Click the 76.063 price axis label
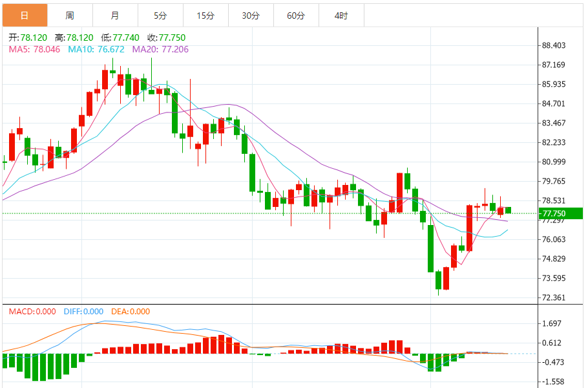588x388 pixels. pyautogui.click(x=554, y=239)
